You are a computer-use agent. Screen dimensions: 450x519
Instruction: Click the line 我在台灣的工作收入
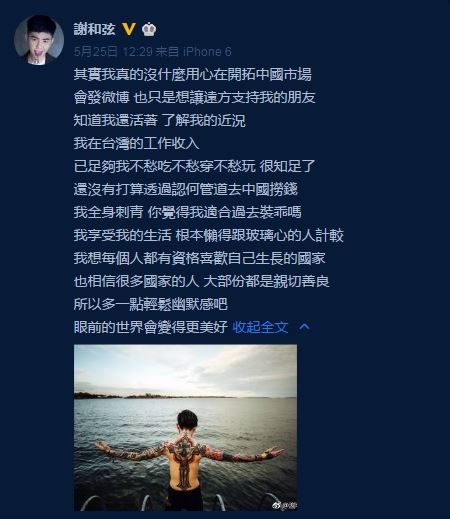(136, 143)
